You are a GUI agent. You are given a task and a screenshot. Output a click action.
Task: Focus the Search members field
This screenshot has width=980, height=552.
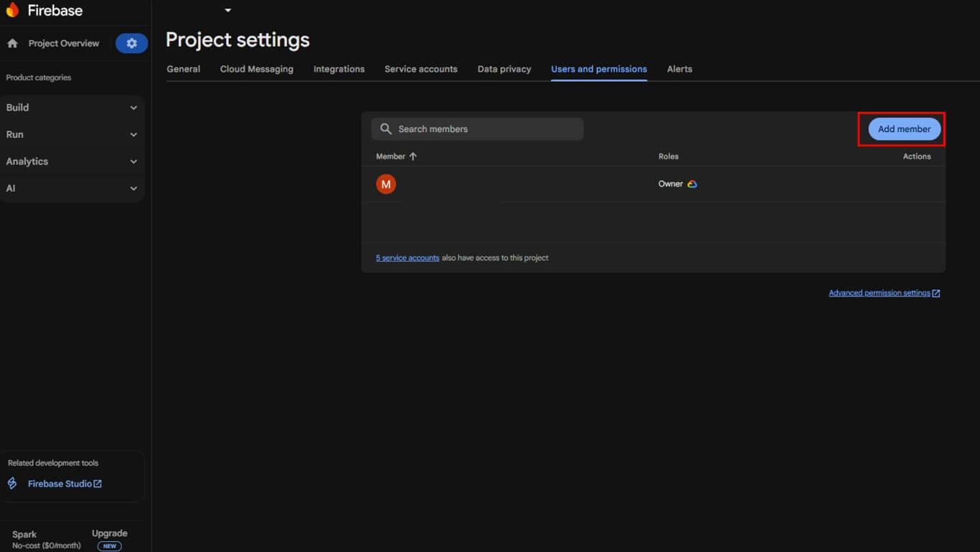[x=488, y=129]
